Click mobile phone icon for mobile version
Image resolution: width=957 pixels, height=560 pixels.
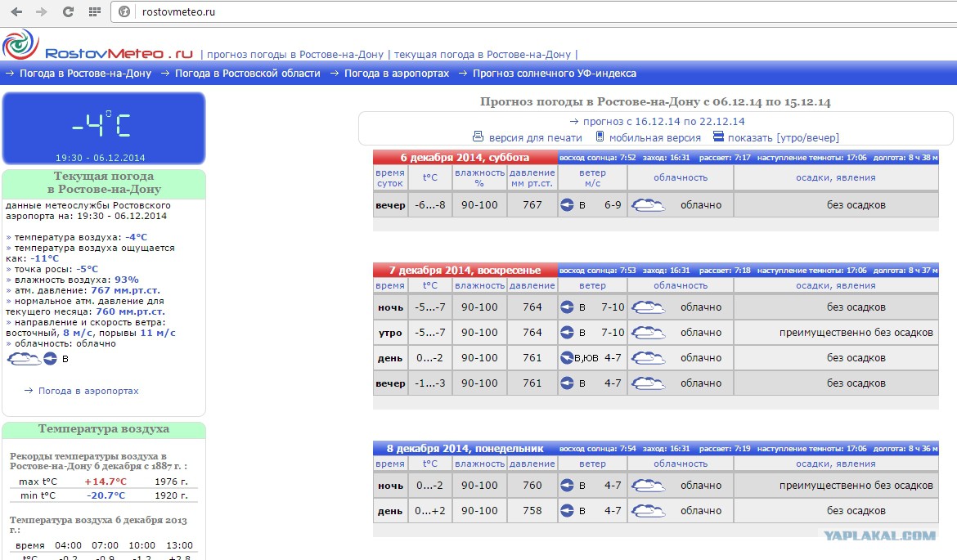pyautogui.click(x=600, y=137)
